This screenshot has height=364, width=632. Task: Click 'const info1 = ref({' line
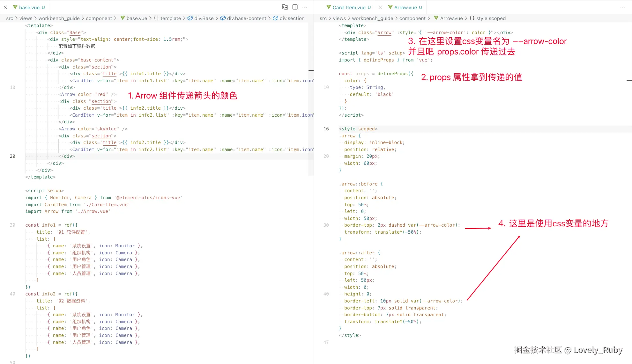coord(51,225)
